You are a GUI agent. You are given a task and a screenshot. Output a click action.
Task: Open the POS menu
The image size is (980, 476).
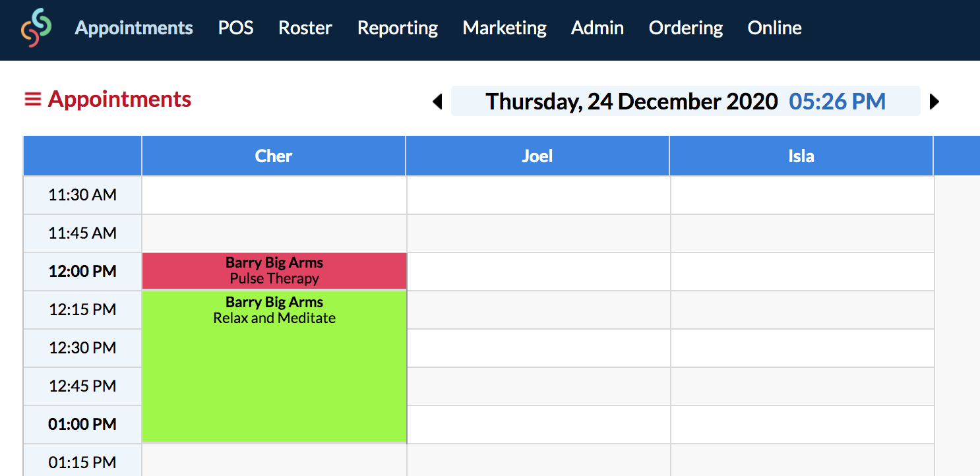tap(235, 28)
